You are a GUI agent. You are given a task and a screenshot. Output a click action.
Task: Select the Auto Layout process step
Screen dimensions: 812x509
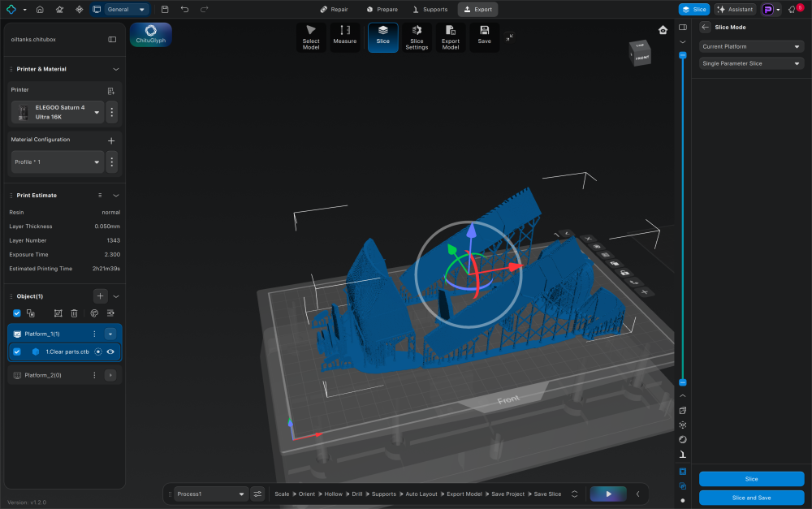(421, 494)
